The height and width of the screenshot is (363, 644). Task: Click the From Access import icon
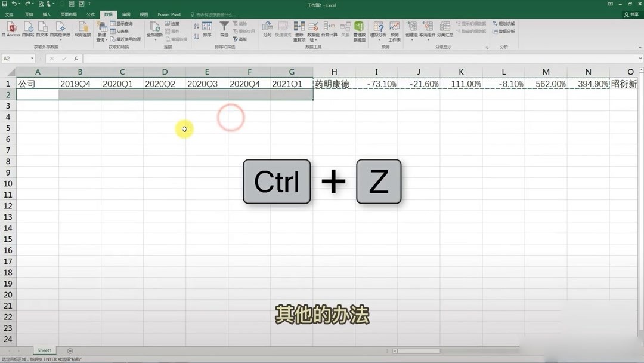pyautogui.click(x=11, y=29)
